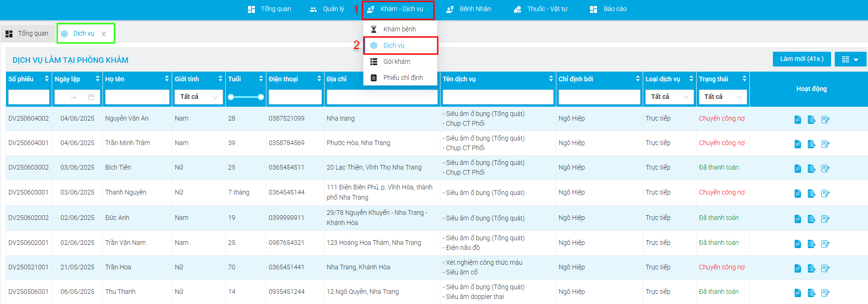
Task: Open document icon for Thanh Nguyên row
Action: tap(797, 194)
